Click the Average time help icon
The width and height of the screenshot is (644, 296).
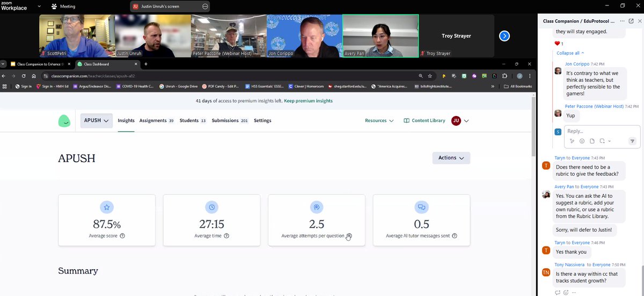coord(226,236)
